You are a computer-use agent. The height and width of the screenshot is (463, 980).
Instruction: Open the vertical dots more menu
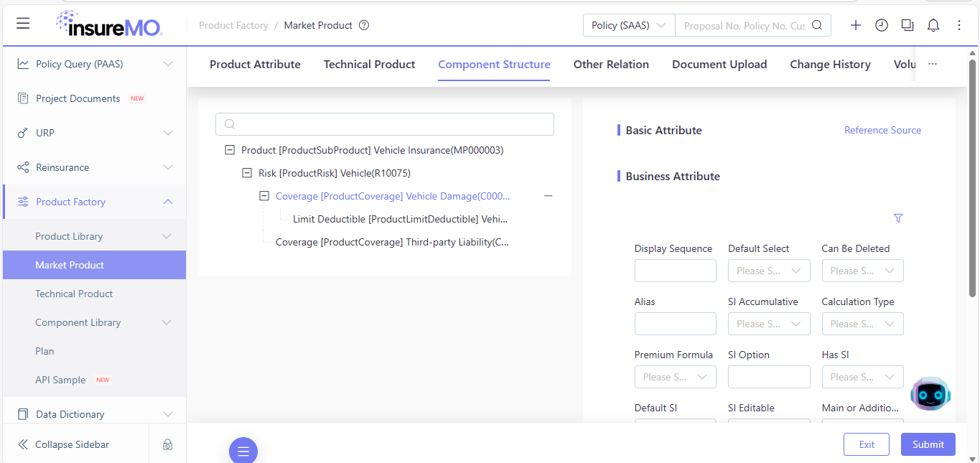tap(959, 25)
